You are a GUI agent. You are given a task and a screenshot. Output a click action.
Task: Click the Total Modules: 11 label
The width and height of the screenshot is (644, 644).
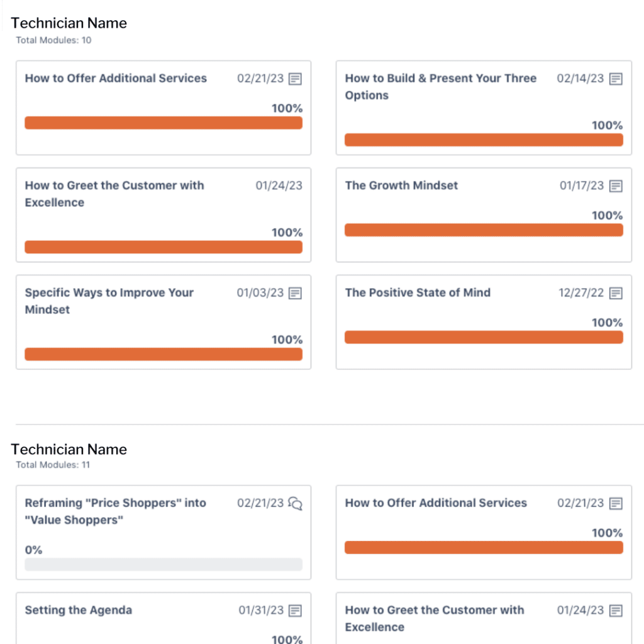(x=53, y=465)
